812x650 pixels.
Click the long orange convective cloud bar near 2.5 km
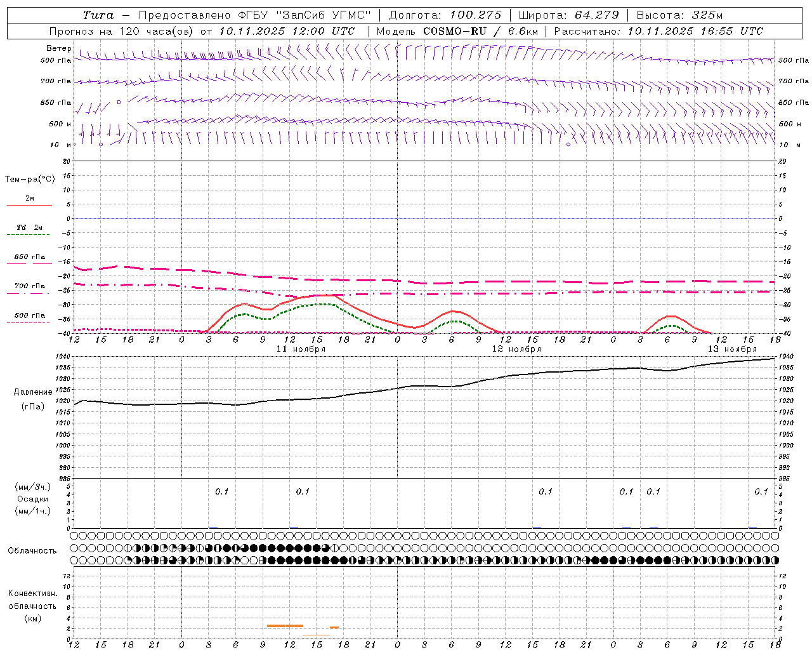tap(285, 626)
